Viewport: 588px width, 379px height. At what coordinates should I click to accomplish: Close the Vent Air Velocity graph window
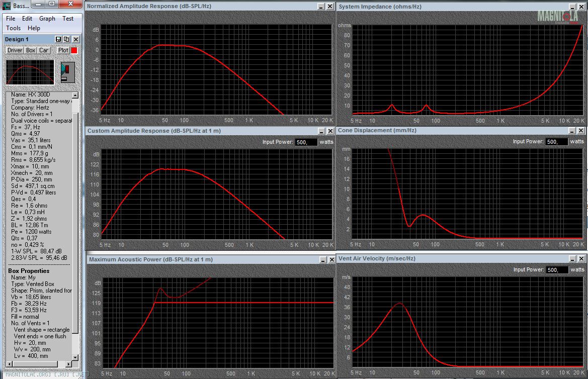pos(581,258)
